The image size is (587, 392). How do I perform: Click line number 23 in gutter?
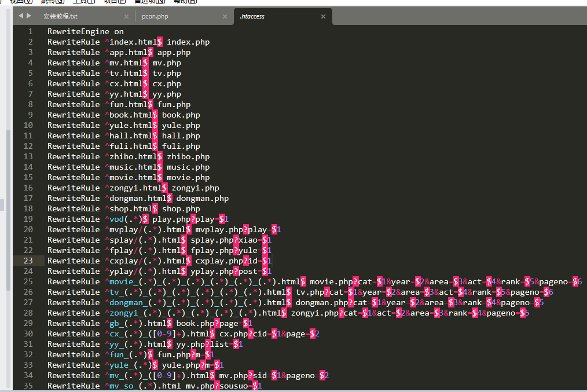28,261
